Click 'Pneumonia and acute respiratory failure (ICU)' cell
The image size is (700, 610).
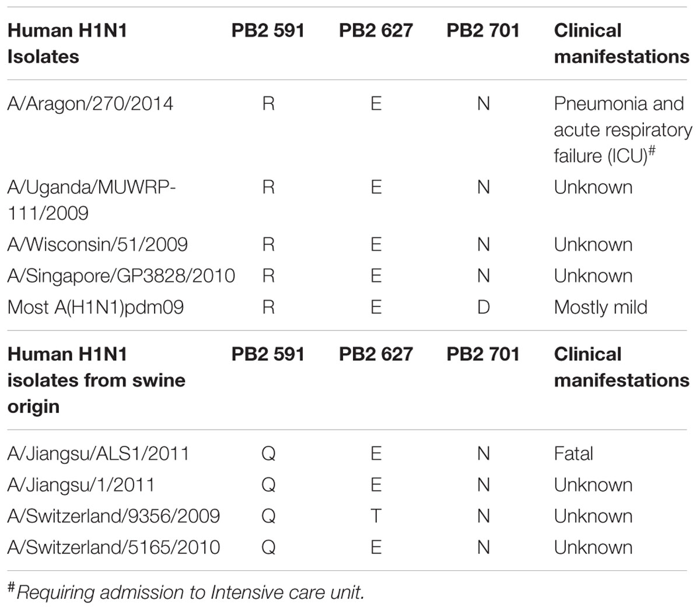click(x=623, y=130)
